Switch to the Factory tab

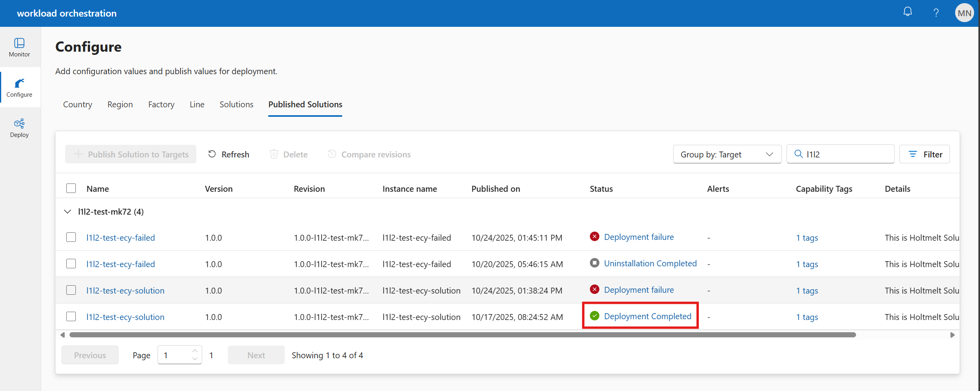click(161, 105)
